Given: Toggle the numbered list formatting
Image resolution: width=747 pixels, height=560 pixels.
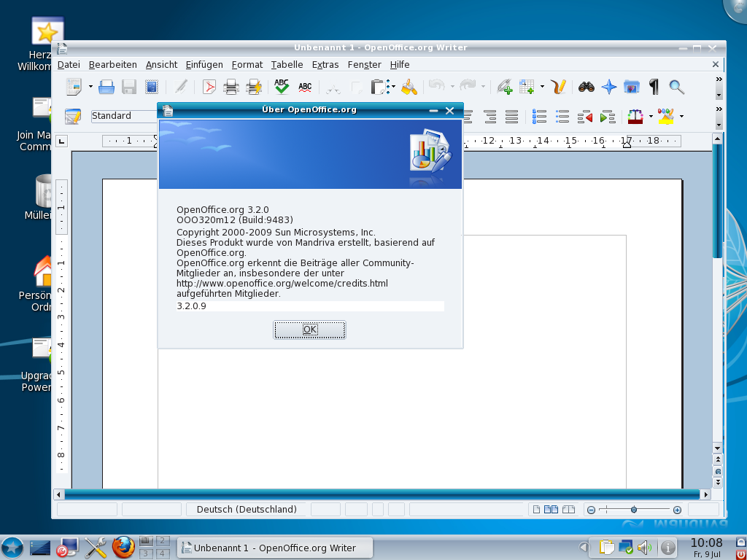Looking at the screenshot, I should [x=538, y=116].
